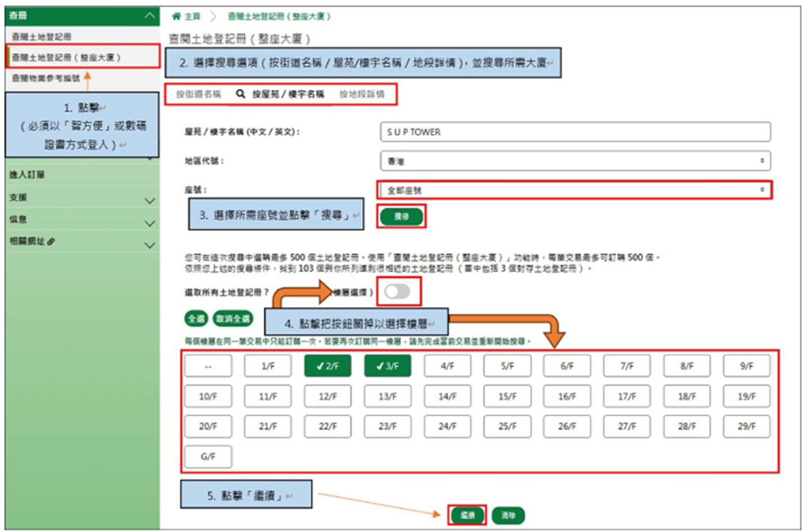
Task: Select the 15/F floor button
Action: 507,396
